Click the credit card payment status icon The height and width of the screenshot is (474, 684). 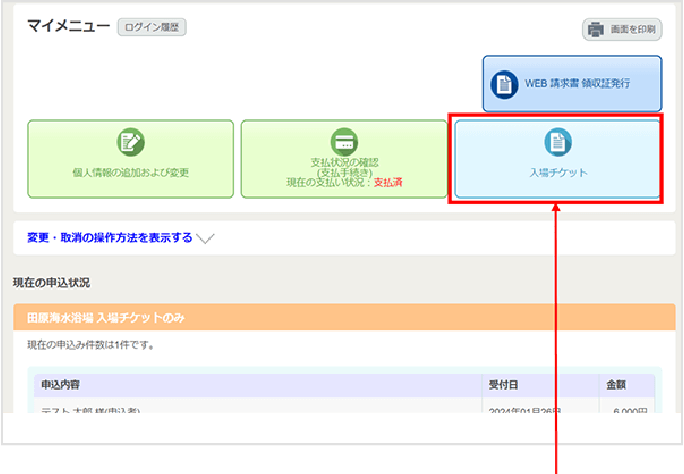tap(344, 142)
